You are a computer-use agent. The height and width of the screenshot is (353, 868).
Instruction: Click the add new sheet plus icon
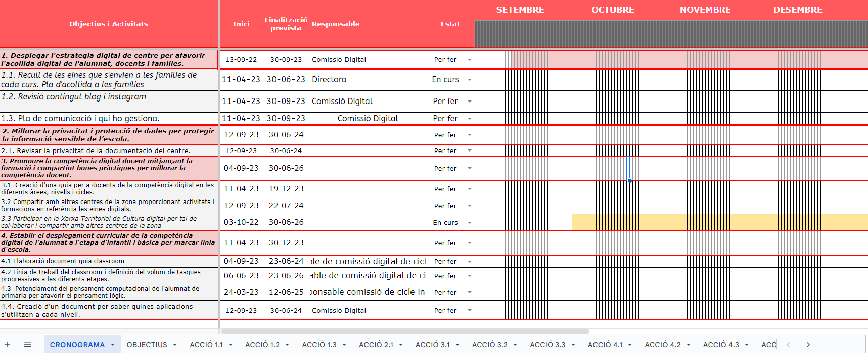tap(8, 345)
